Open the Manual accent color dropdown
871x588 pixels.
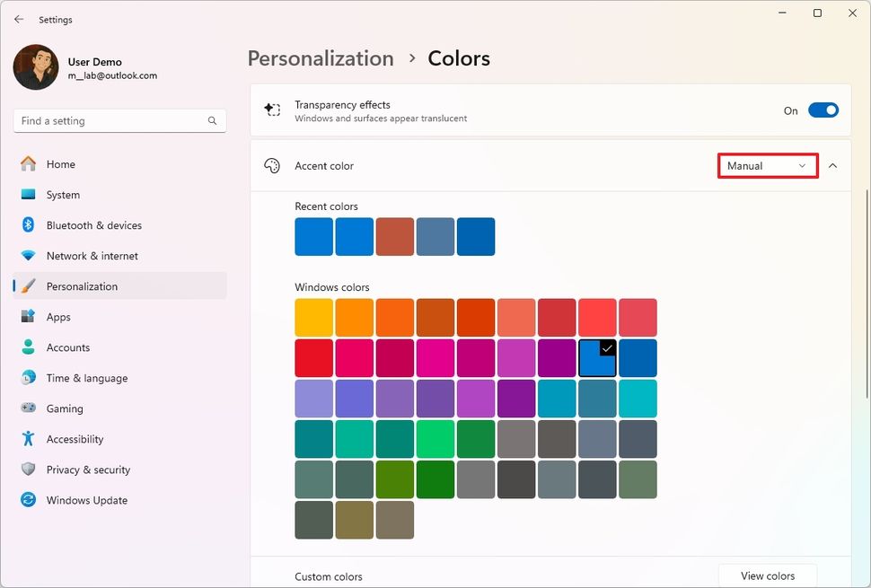[x=768, y=166]
